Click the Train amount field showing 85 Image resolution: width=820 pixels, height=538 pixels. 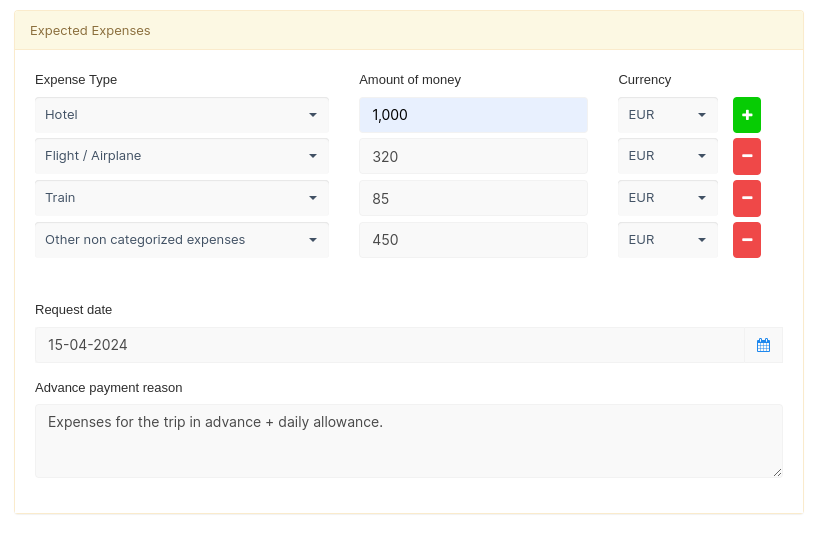point(473,198)
